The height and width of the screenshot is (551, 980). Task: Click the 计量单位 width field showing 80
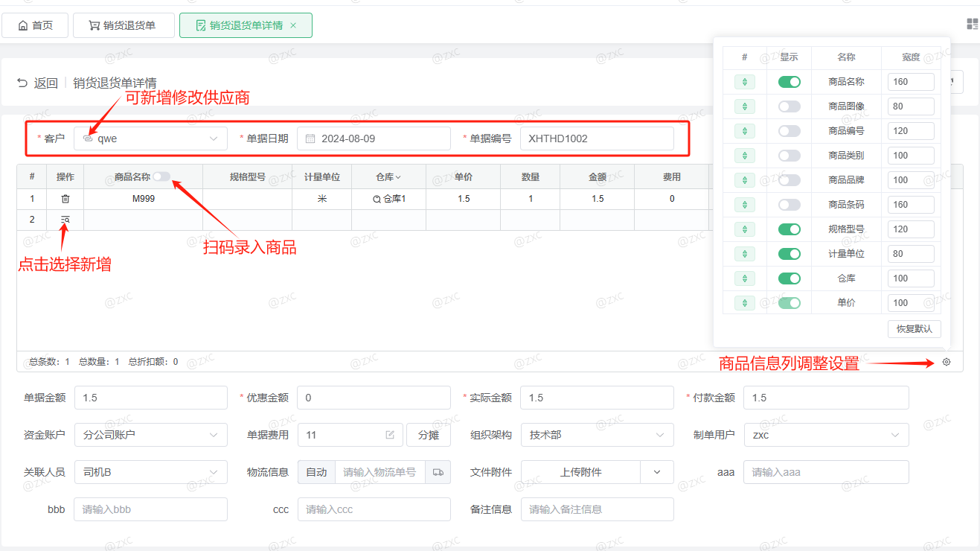911,254
